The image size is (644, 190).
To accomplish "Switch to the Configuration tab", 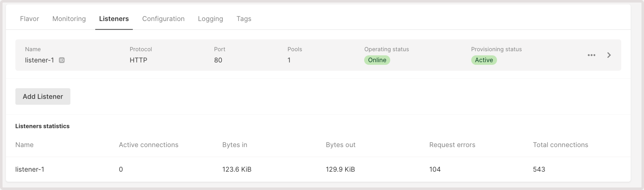I will pos(163,19).
